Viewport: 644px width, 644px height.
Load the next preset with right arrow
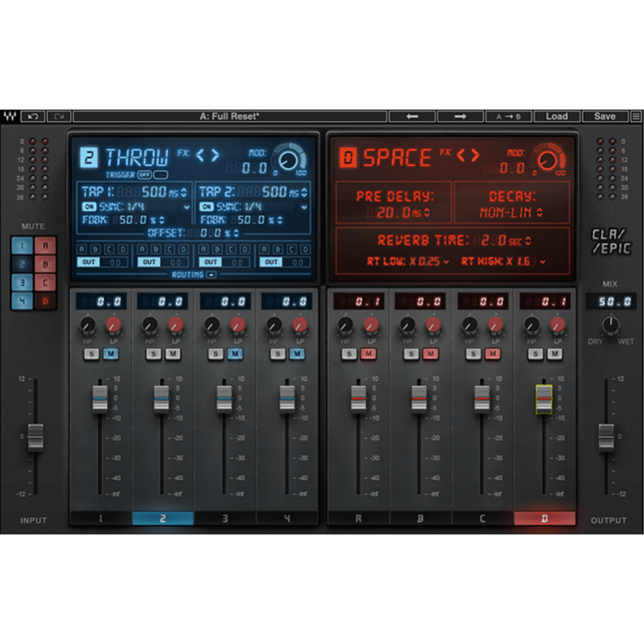tap(460, 117)
